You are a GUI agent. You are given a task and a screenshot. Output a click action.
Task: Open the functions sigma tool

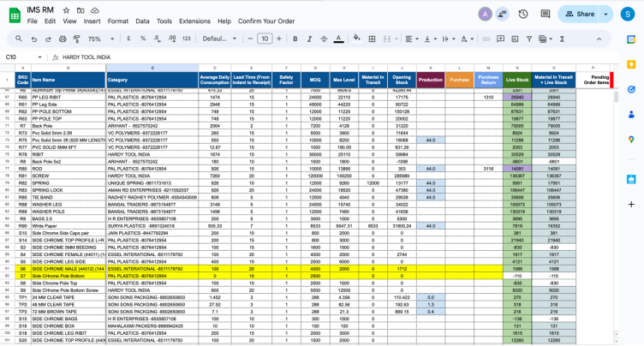[562, 39]
